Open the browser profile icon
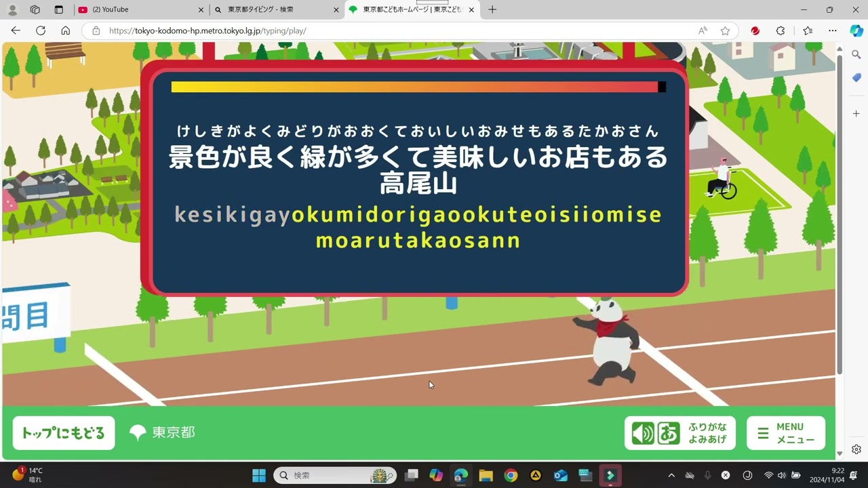This screenshot has height=488, width=868. (x=12, y=9)
